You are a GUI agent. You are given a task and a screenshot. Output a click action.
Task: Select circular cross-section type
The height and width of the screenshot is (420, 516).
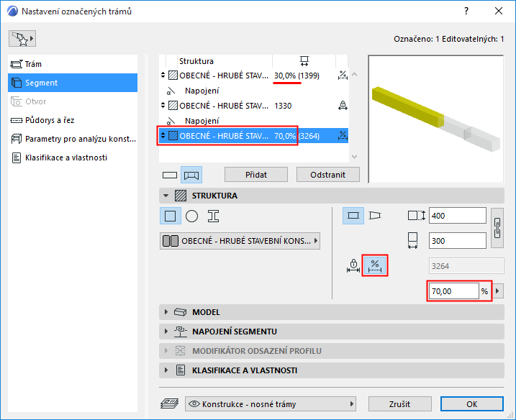tap(191, 216)
